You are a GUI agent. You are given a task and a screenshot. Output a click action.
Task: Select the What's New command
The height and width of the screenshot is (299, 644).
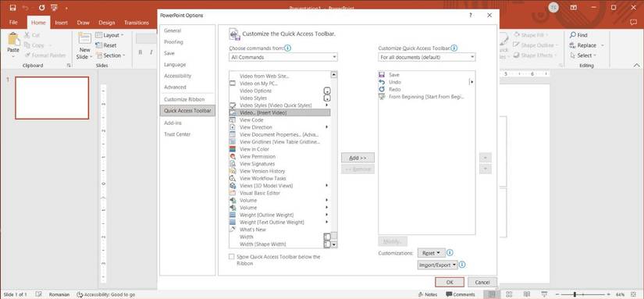coord(279,230)
